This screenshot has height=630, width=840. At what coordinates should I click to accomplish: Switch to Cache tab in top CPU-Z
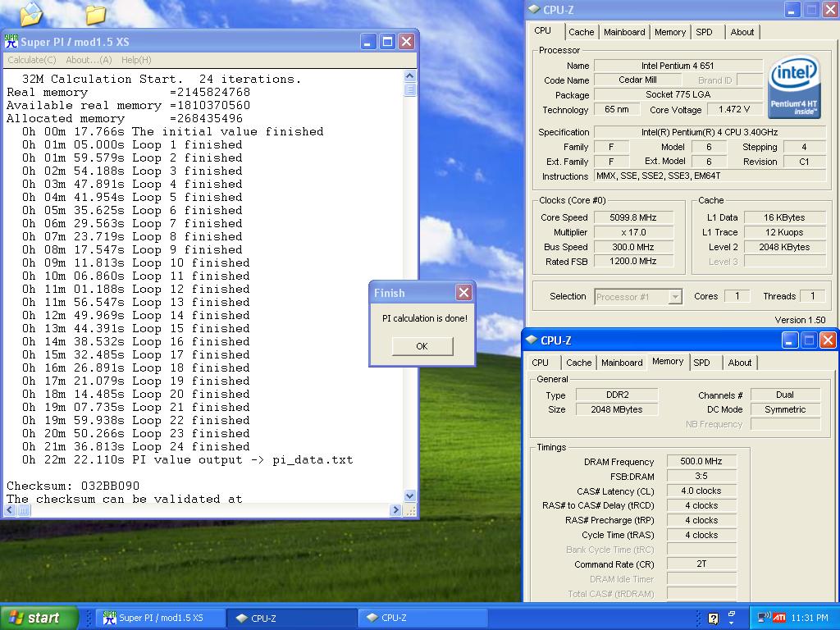pyautogui.click(x=582, y=32)
